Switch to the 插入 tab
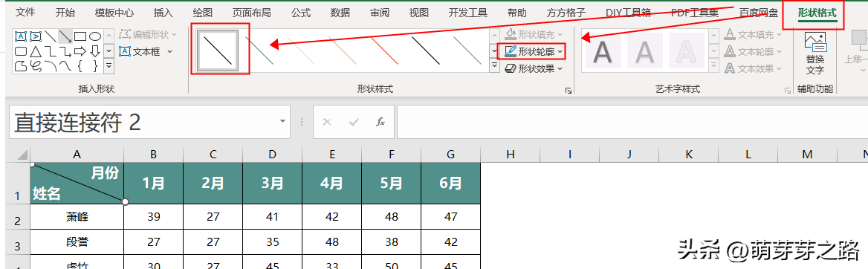 [163, 12]
